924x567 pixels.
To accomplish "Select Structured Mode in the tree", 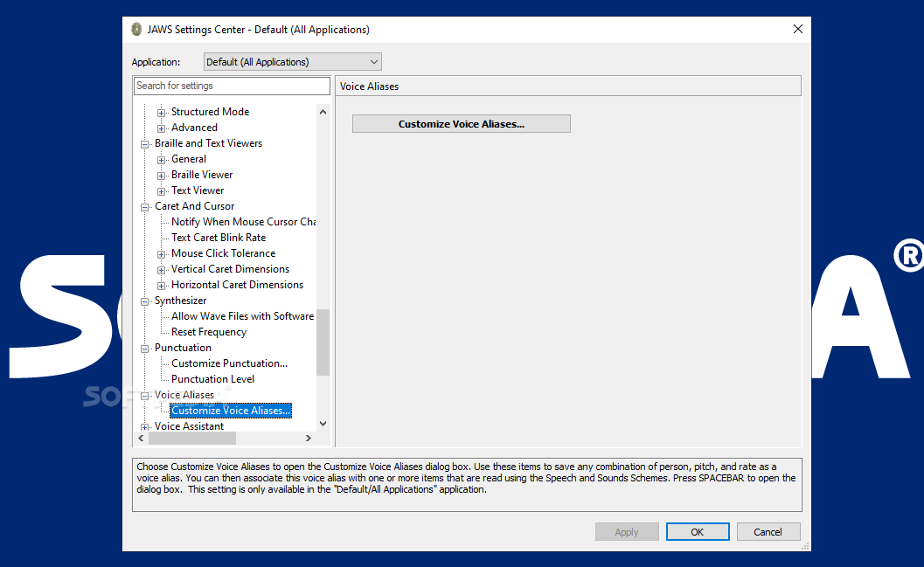I will click(210, 112).
